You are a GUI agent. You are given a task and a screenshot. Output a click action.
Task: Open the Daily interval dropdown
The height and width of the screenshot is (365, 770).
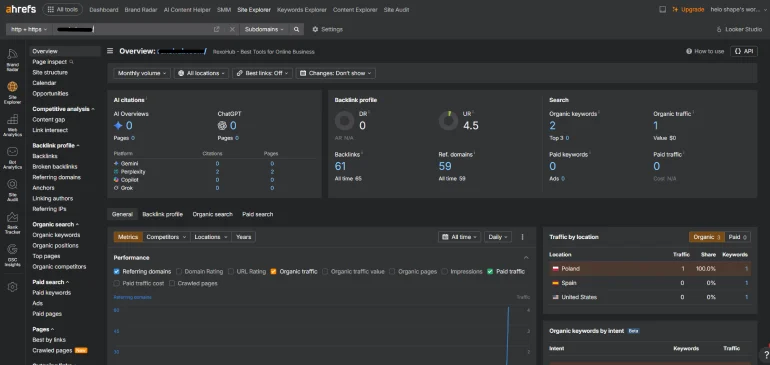click(497, 237)
